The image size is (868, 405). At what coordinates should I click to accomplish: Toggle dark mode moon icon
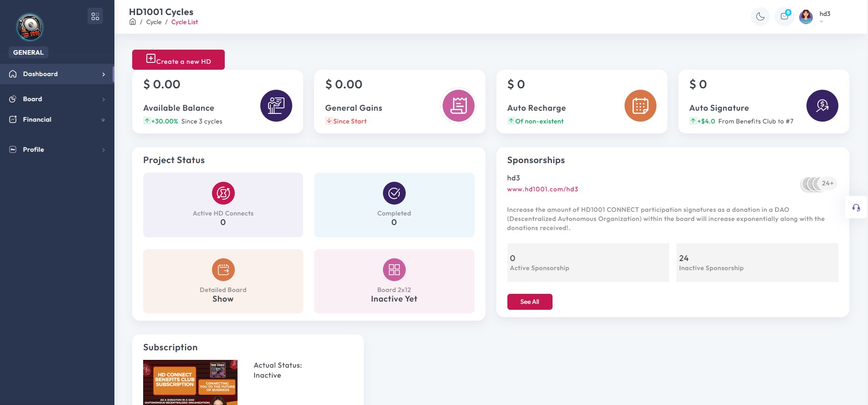pyautogui.click(x=760, y=17)
